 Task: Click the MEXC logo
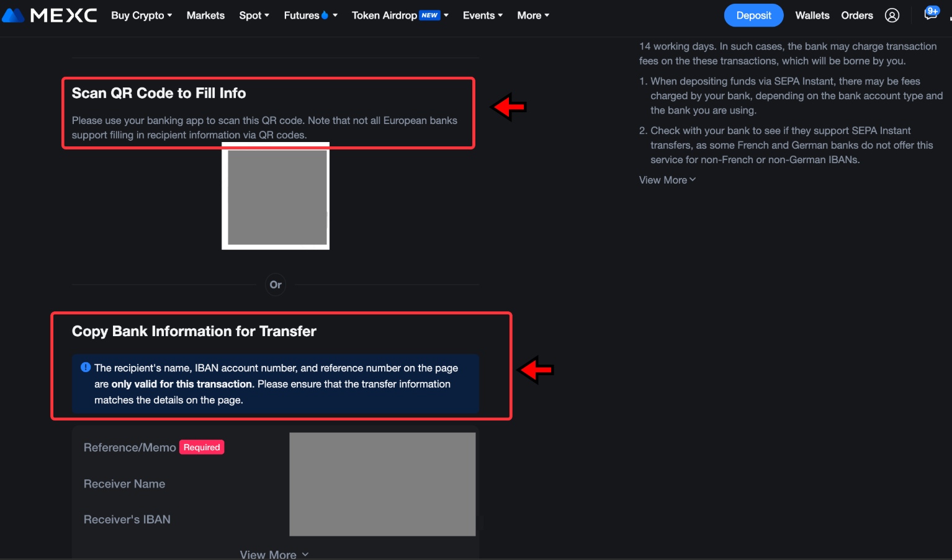pyautogui.click(x=49, y=15)
